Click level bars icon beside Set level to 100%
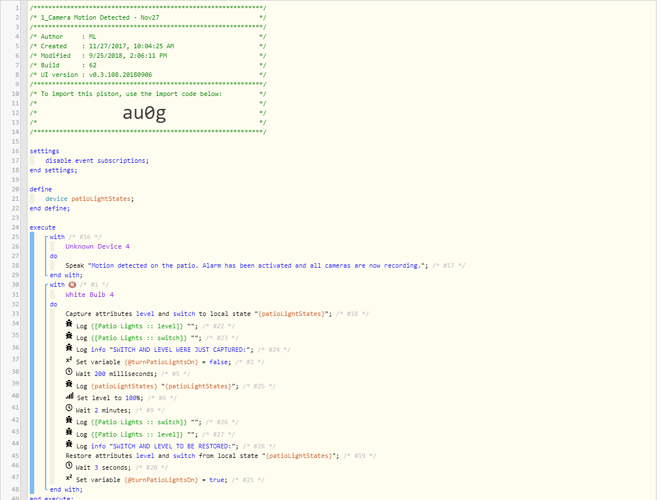This screenshot has width=661, height=500. pyautogui.click(x=70, y=395)
